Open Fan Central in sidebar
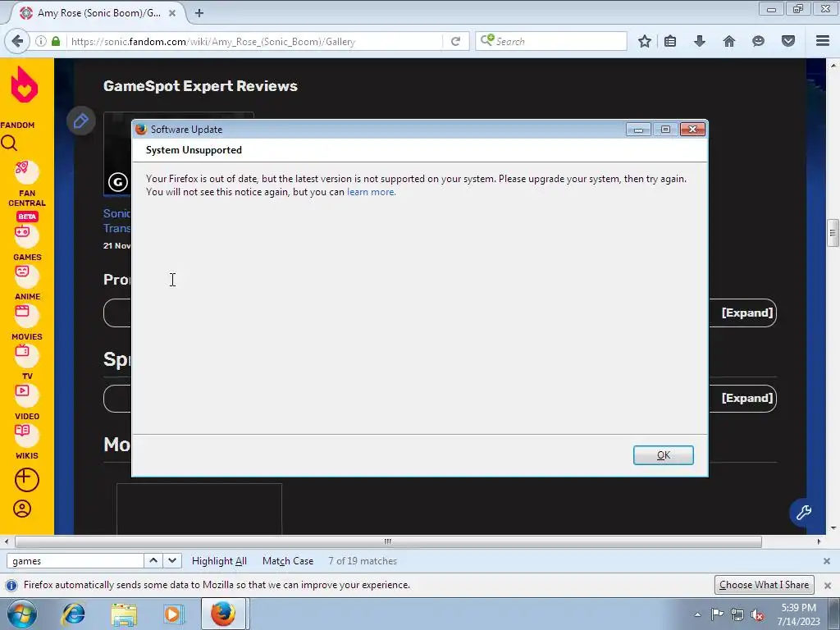This screenshot has width=840, height=630. pos(27,184)
